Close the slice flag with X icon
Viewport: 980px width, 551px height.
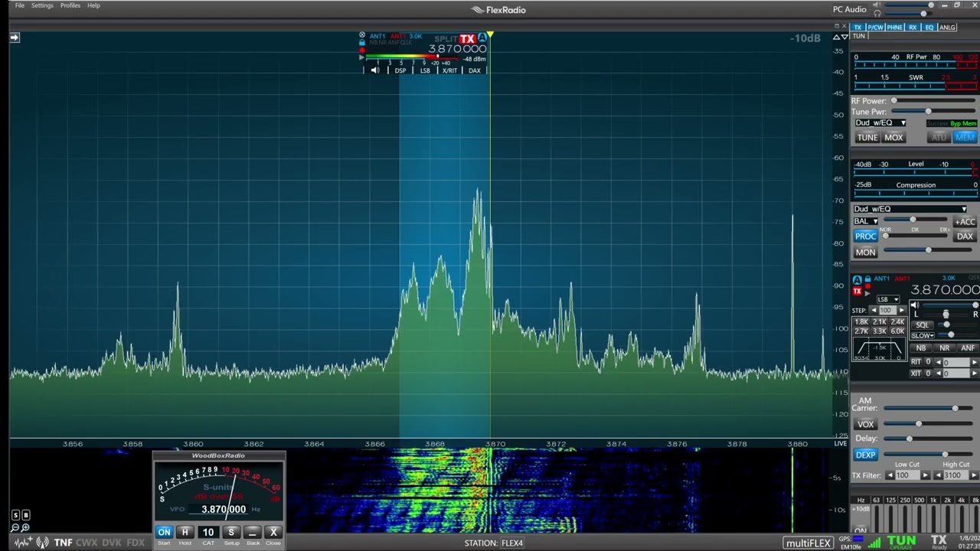tap(362, 35)
